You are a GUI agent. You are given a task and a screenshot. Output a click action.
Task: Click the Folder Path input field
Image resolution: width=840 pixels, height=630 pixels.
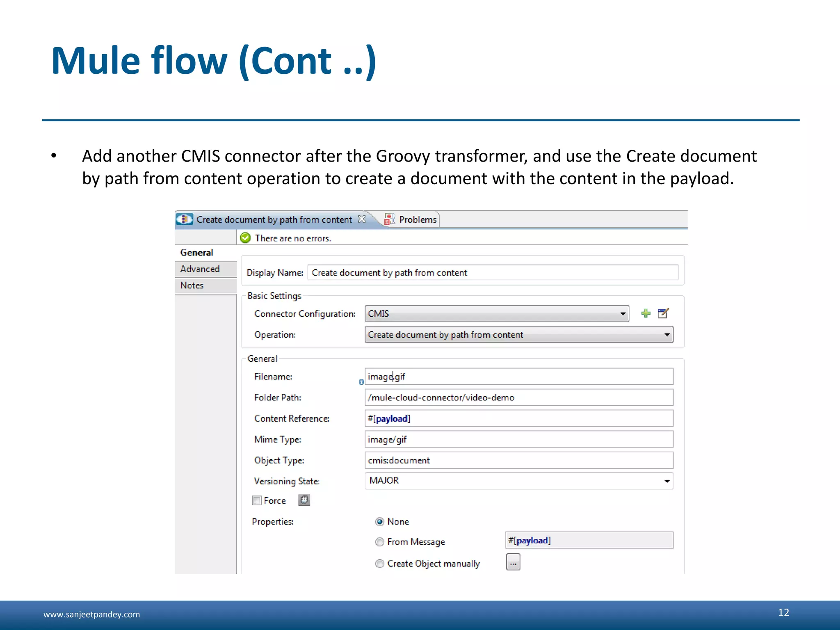pos(519,397)
